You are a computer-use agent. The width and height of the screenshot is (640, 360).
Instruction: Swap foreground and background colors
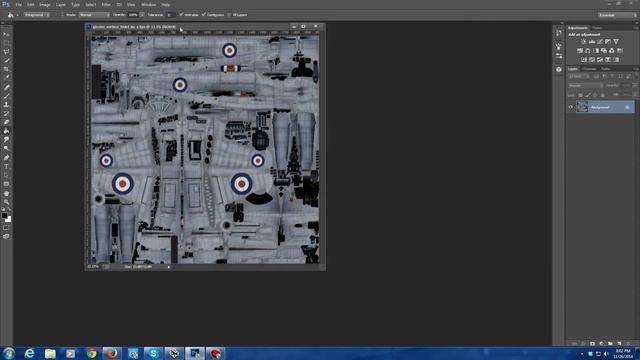click(10, 210)
